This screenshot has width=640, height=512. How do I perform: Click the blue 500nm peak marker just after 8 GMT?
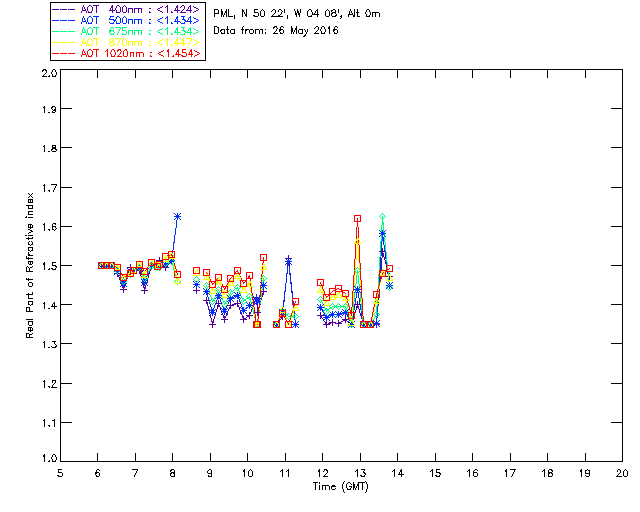pos(178,216)
